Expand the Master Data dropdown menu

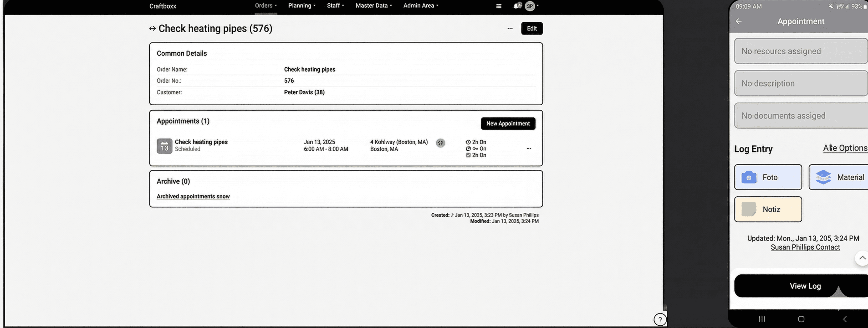click(x=374, y=6)
